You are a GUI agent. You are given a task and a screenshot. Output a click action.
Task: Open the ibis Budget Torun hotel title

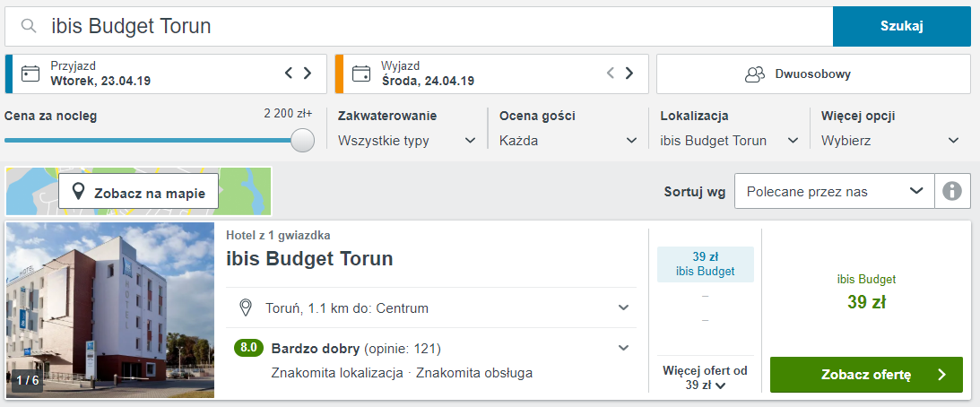click(x=309, y=258)
